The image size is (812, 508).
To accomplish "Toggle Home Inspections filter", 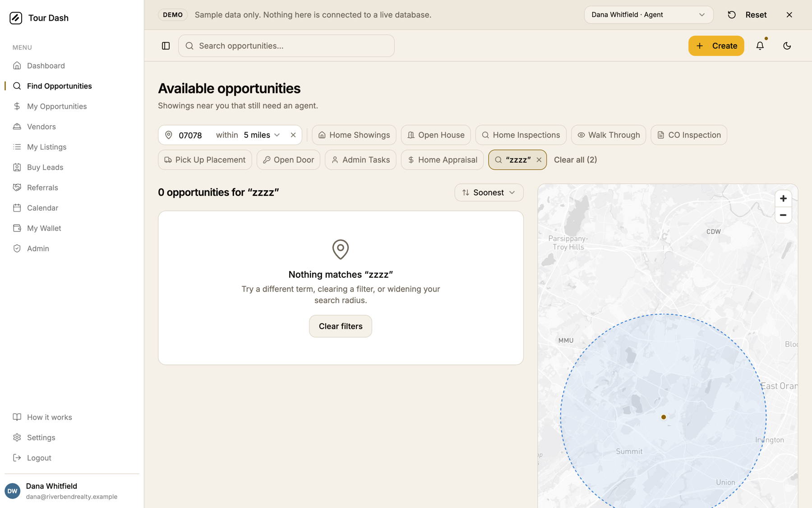I will click(521, 135).
